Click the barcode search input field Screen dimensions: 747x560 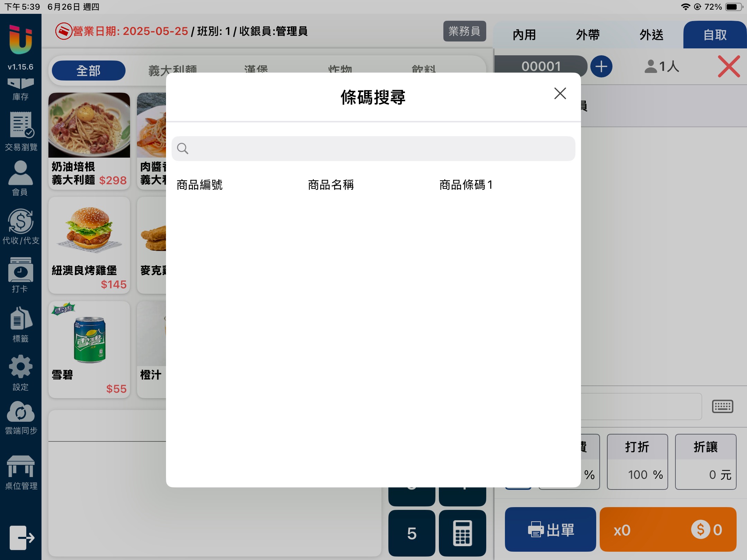[x=373, y=149]
